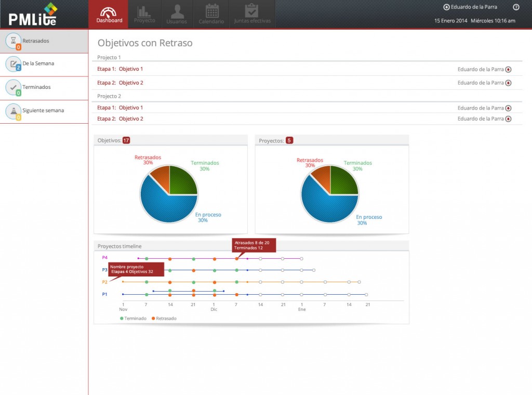The image size is (532, 395).
Task: Click the Projecto 1 heading
Action: 109,57
